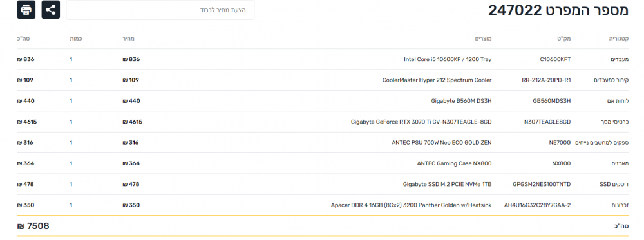
Task: Open the Apacer DDR 4 16GB memory item
Action: (411, 205)
